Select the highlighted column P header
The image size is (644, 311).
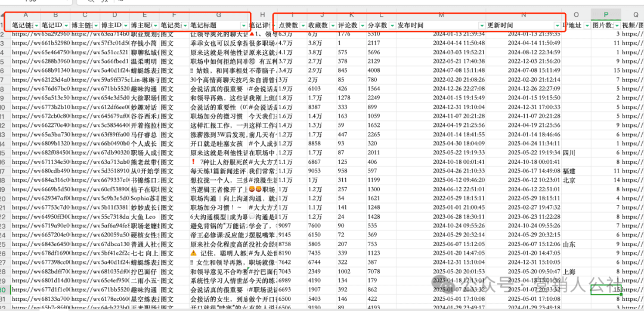606,15
